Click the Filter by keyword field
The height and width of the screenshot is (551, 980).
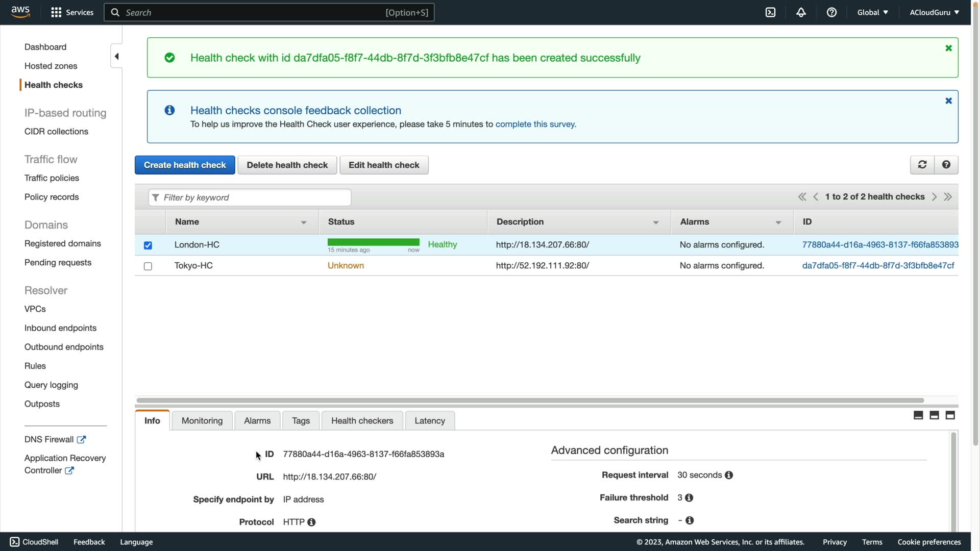click(250, 197)
